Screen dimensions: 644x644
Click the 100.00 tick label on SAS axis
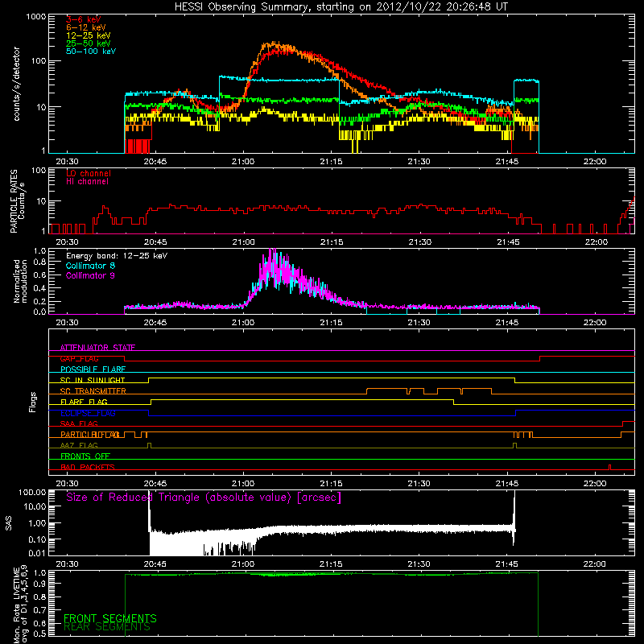[x=32, y=492]
